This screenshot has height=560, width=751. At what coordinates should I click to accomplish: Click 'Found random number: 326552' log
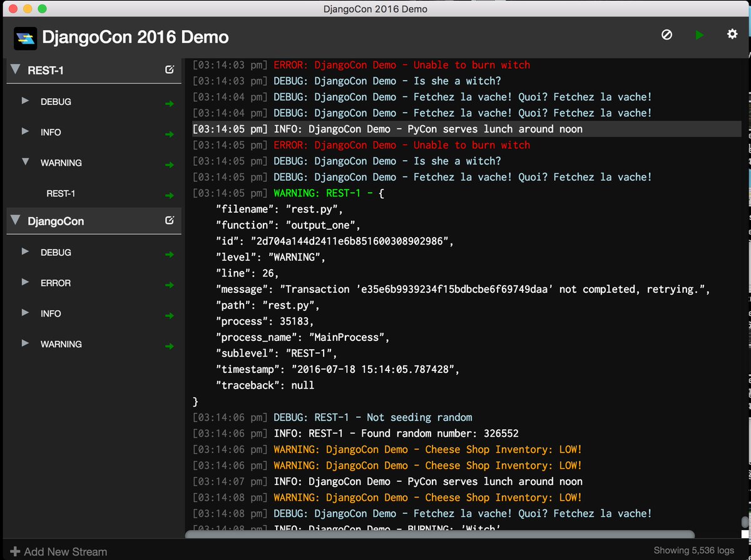coord(355,433)
